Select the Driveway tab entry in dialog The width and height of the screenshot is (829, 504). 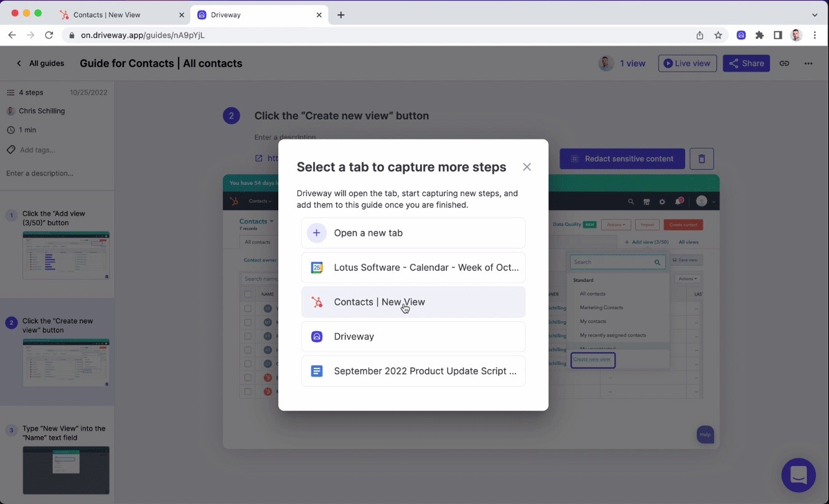[413, 337]
